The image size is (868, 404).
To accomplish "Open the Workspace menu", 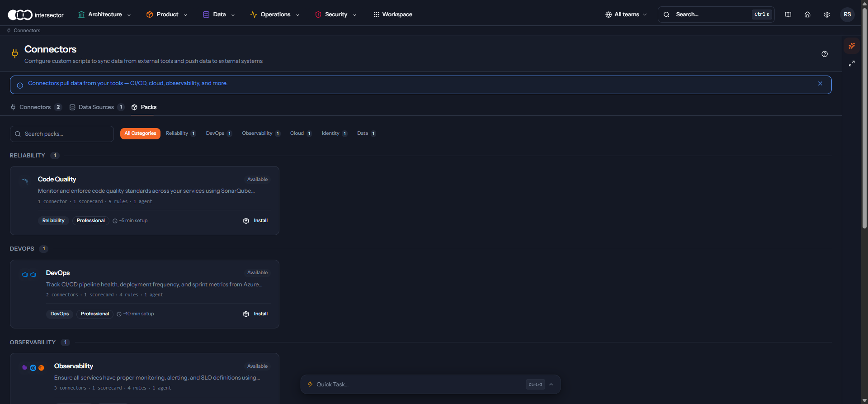I will [x=393, y=14].
